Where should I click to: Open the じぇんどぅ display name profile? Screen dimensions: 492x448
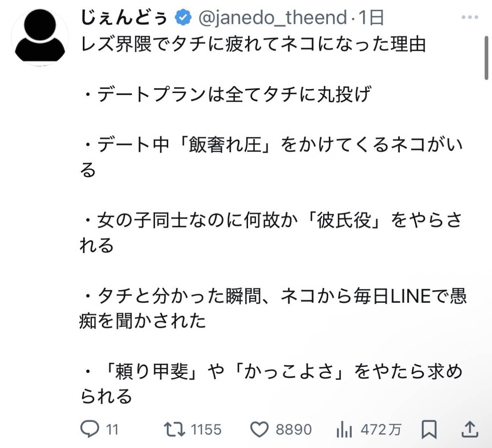pos(124,18)
